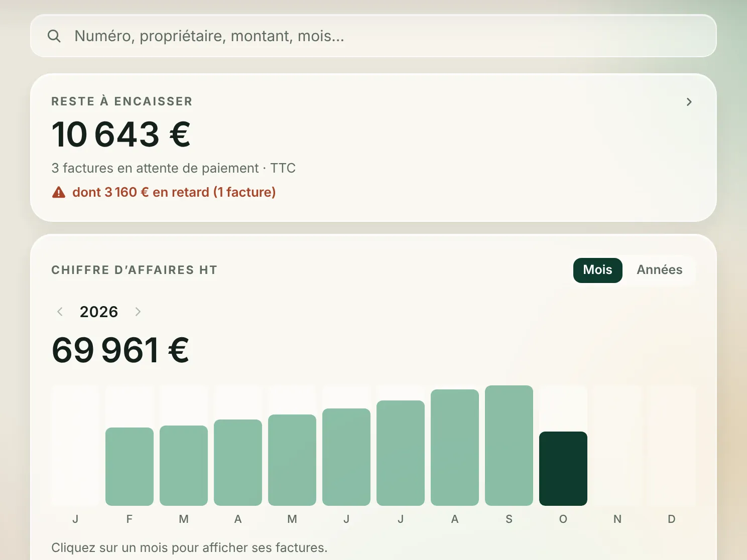Click 'Cliquez sur un mois' hint text

point(189,547)
